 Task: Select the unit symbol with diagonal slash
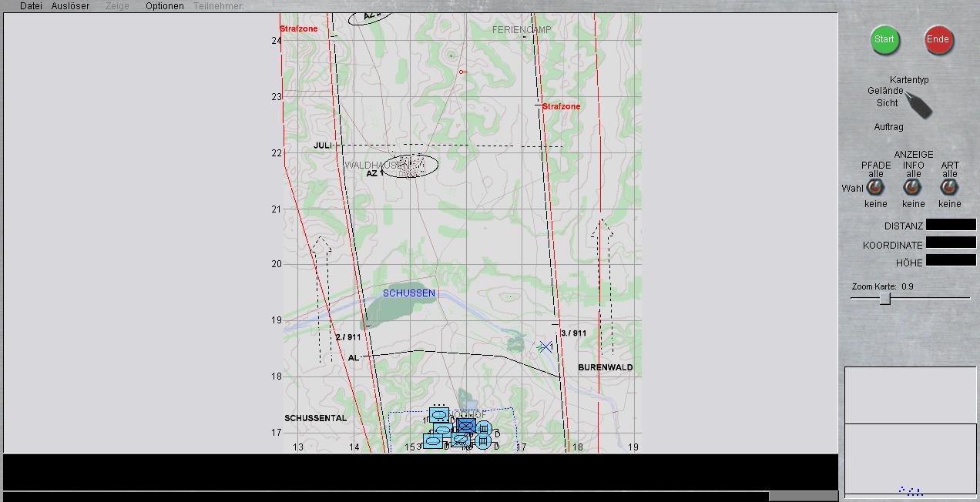click(x=461, y=440)
